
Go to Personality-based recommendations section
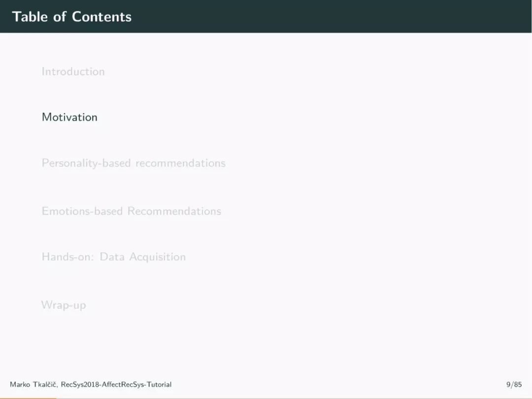133,163
